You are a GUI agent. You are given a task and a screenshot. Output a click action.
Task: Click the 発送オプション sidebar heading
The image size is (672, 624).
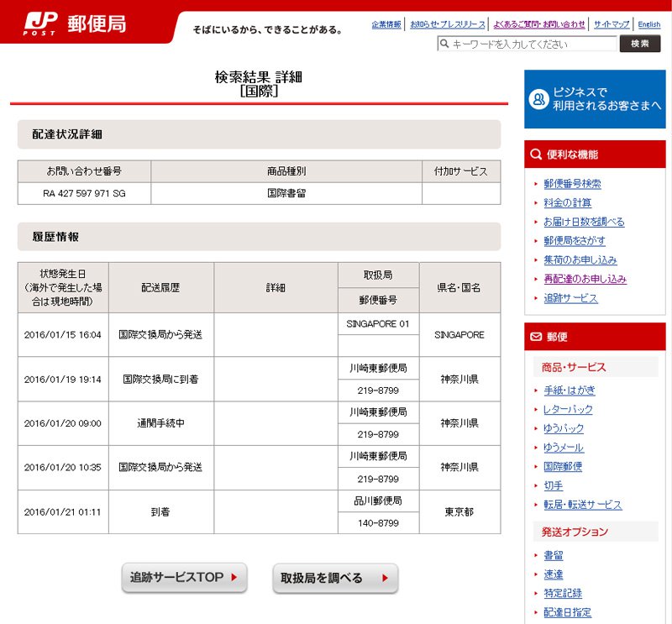coord(596,532)
